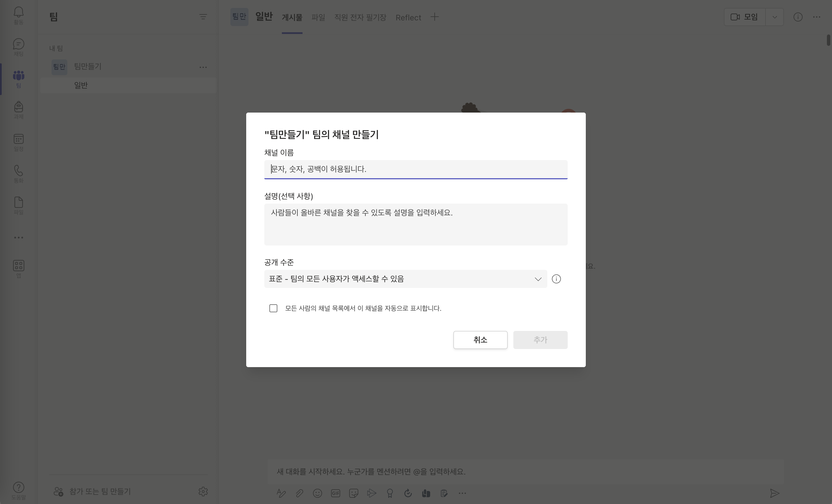The height and width of the screenshot is (504, 832).
Task: Open the Files icon in sidebar
Action: pos(19,203)
